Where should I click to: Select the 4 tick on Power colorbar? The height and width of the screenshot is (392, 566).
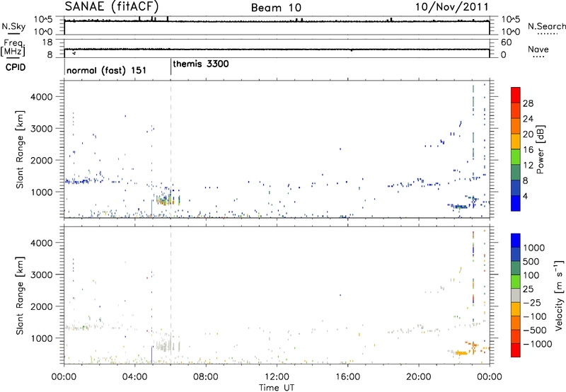[x=526, y=196]
